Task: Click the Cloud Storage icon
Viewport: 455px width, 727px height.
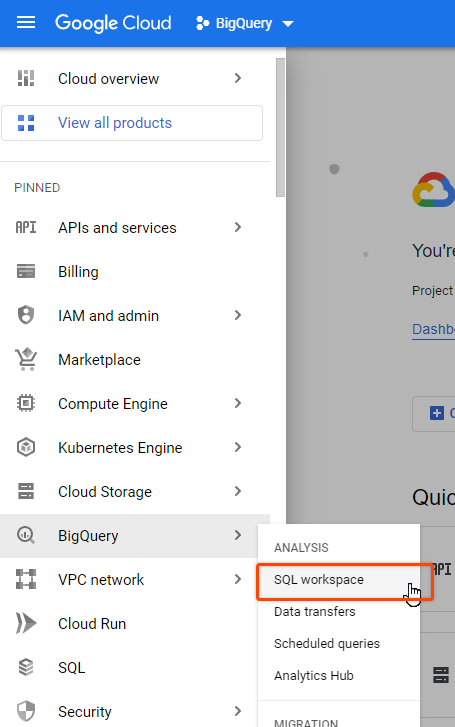Action: (26, 491)
